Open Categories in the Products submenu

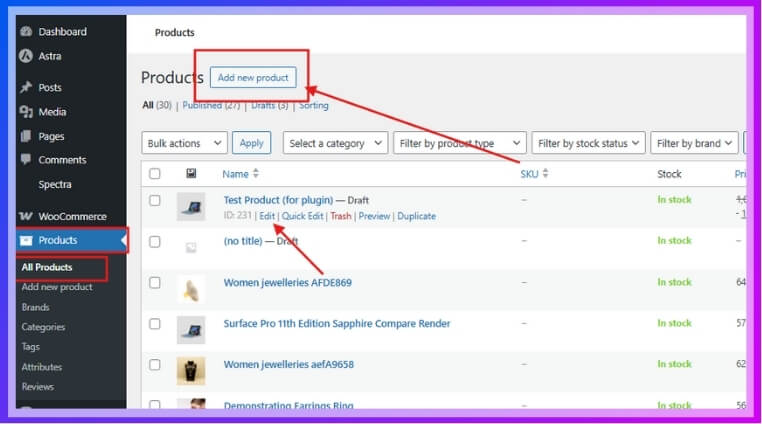pyautogui.click(x=43, y=327)
